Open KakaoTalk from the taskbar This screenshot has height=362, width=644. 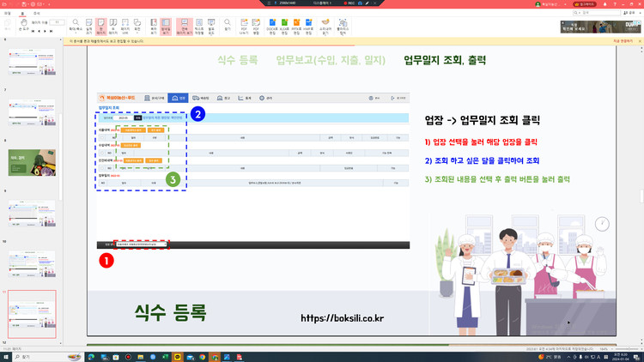coord(178,357)
